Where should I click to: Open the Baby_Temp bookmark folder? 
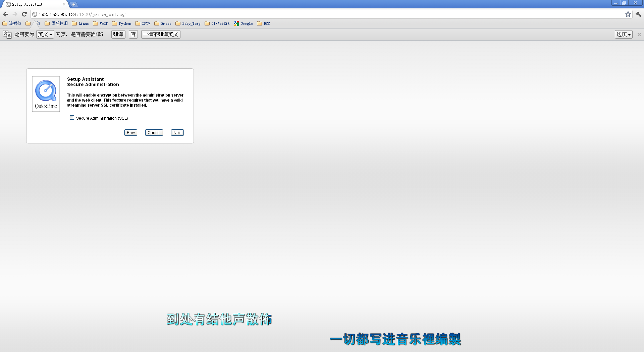(188, 23)
